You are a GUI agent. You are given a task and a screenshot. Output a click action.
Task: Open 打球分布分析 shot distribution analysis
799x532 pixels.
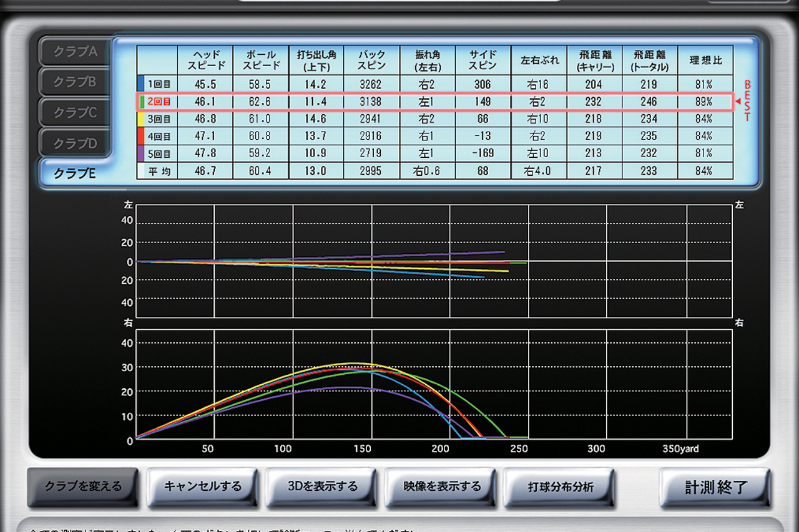560,486
